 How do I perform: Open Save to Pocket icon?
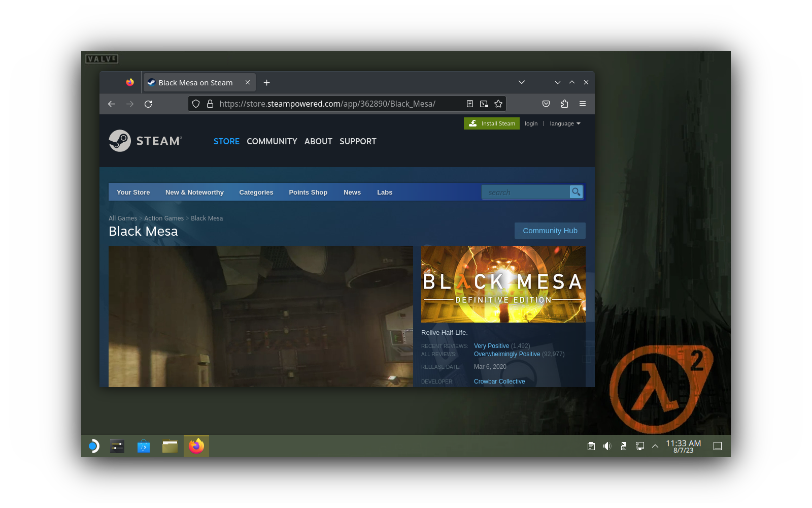click(x=546, y=104)
